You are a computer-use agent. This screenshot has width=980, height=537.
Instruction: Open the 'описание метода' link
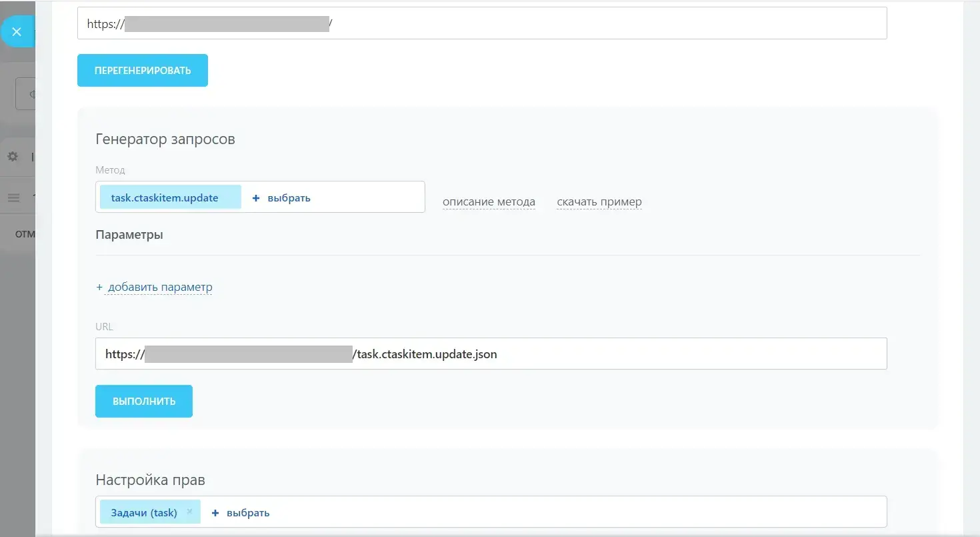tap(489, 202)
